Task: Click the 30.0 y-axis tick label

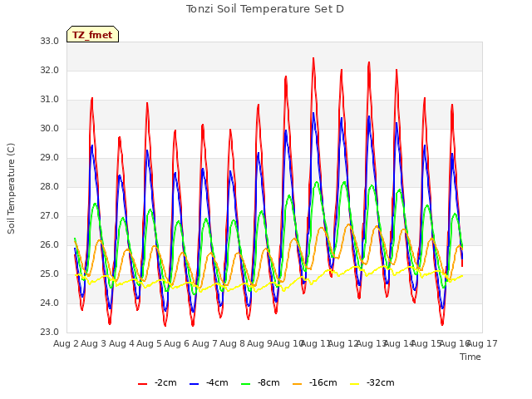Action: (50, 128)
